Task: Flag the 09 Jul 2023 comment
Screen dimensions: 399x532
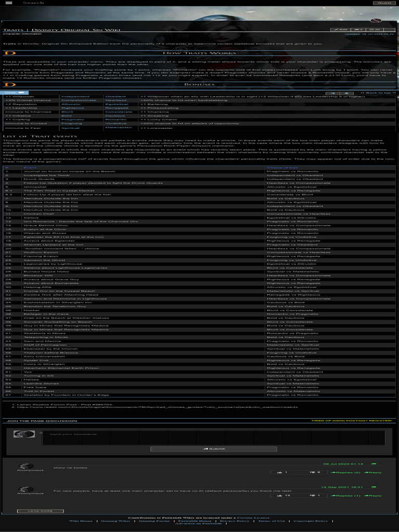Action: pos(374,464)
